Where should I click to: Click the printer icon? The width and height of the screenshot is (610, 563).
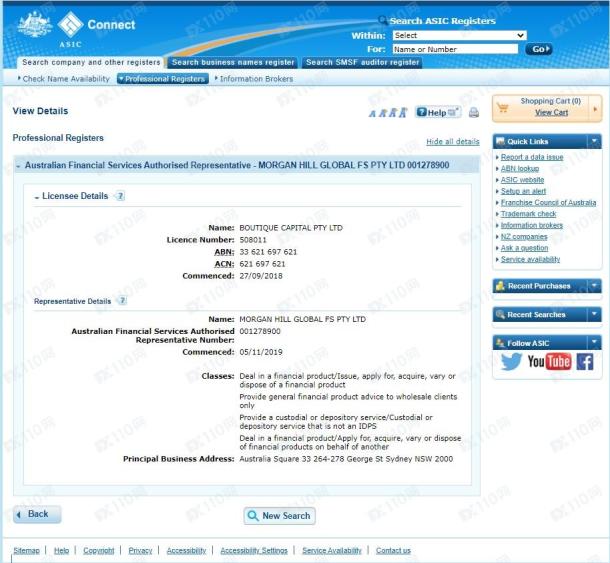(x=474, y=113)
